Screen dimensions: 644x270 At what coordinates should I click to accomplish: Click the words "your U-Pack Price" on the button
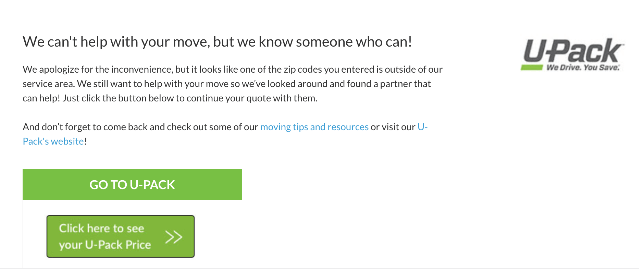105,245
